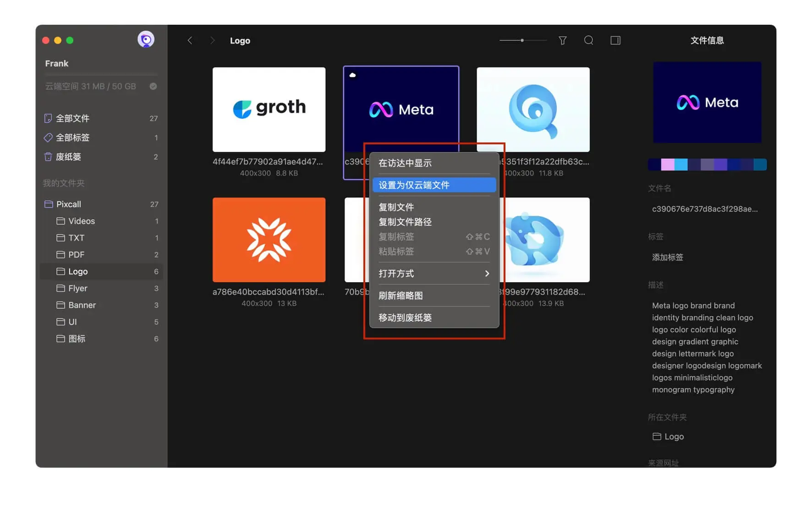Select the Logo folder in sidebar
The height and width of the screenshot is (514, 812).
101,271
